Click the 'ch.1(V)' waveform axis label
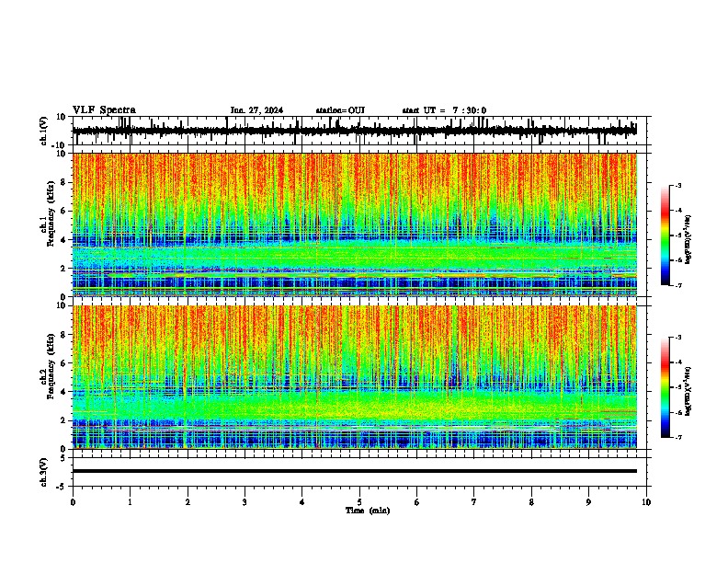This screenshot has width=728, height=563. pos(44,131)
